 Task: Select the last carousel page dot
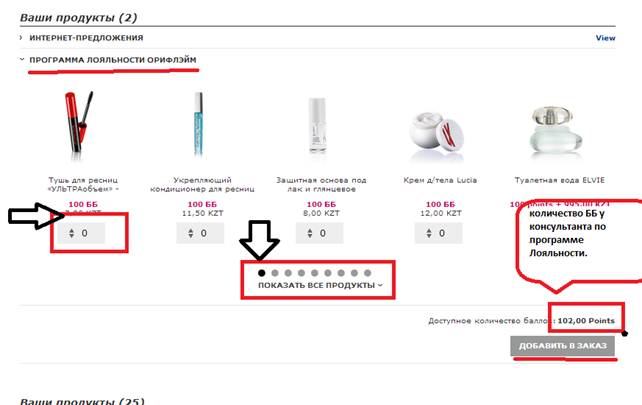[368, 273]
